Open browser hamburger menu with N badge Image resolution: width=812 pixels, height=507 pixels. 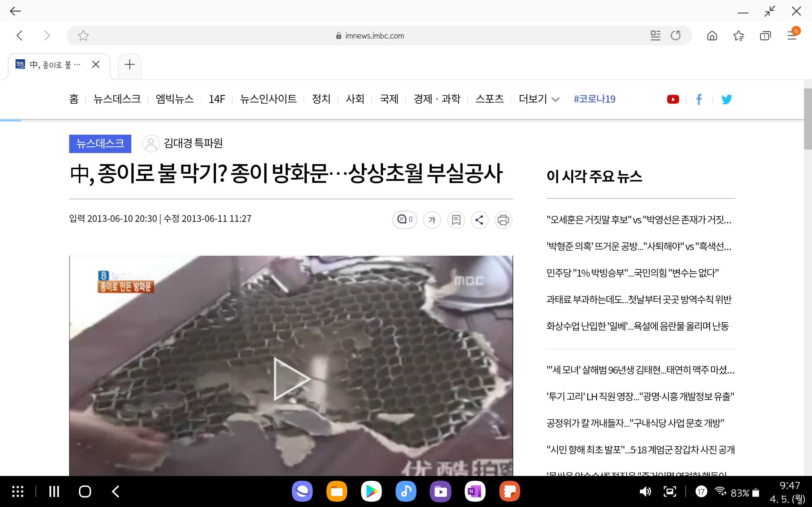(793, 35)
